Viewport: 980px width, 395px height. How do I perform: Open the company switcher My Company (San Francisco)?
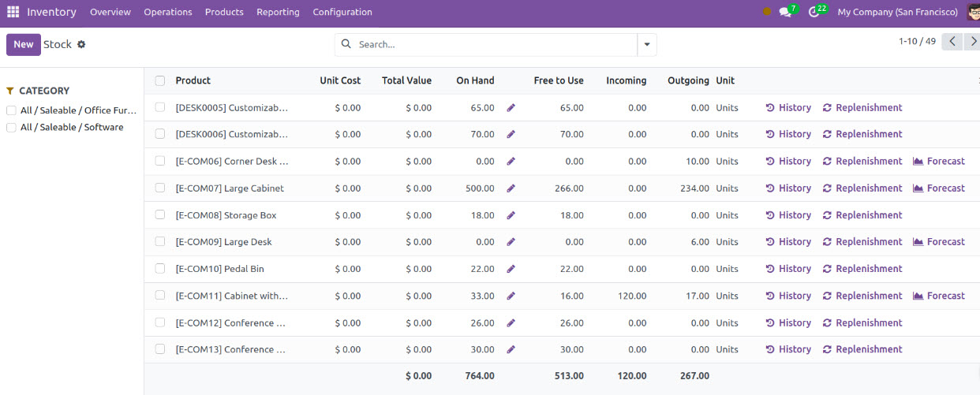[x=897, y=12]
